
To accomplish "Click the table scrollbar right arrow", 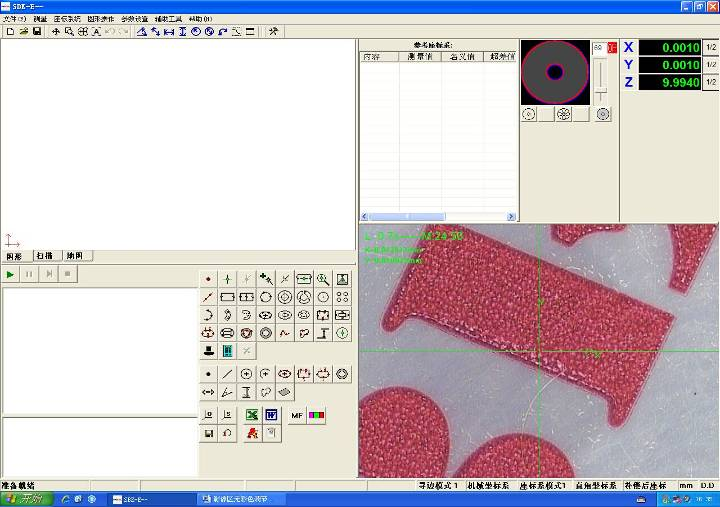I will click(511, 216).
